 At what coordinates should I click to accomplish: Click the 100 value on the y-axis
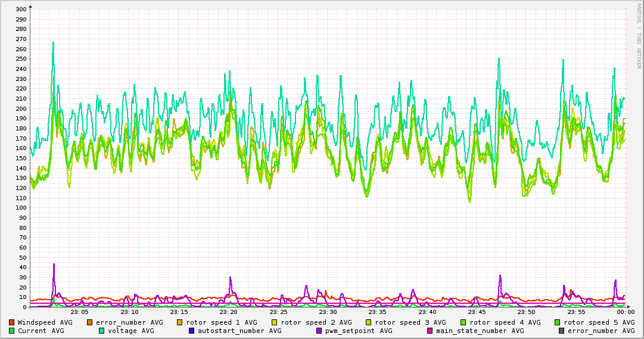20,208
